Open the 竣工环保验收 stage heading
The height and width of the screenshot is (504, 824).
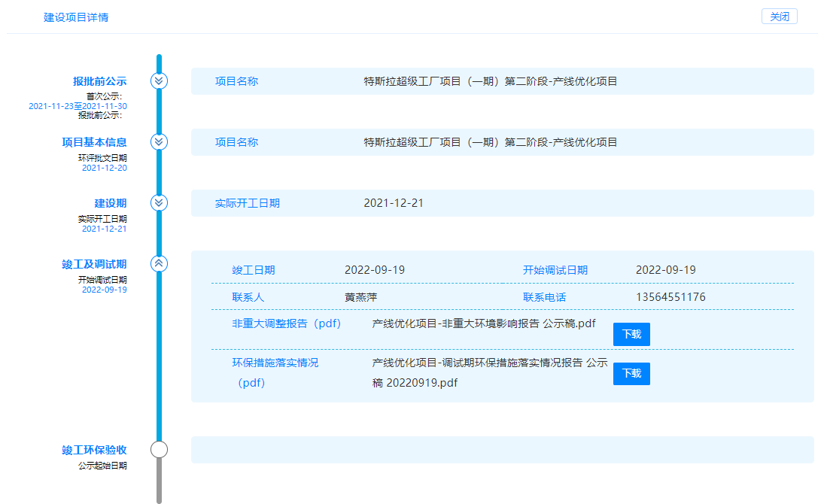tap(94, 450)
